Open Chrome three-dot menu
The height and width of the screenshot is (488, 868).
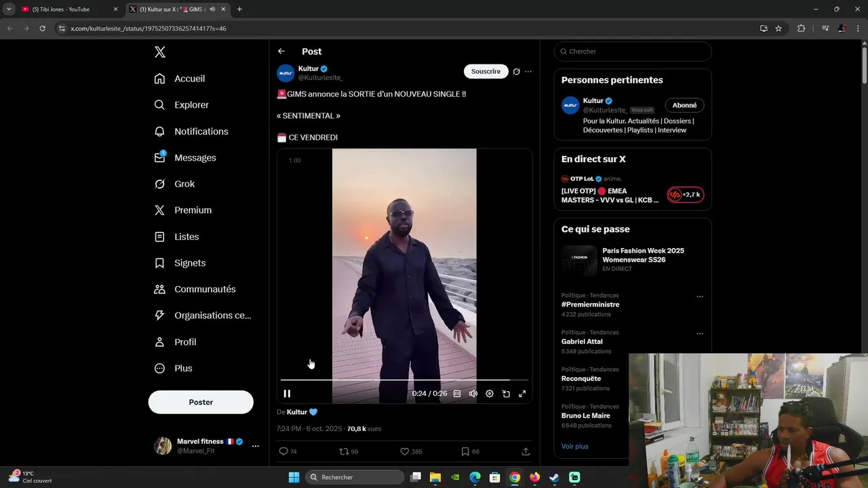[858, 28]
